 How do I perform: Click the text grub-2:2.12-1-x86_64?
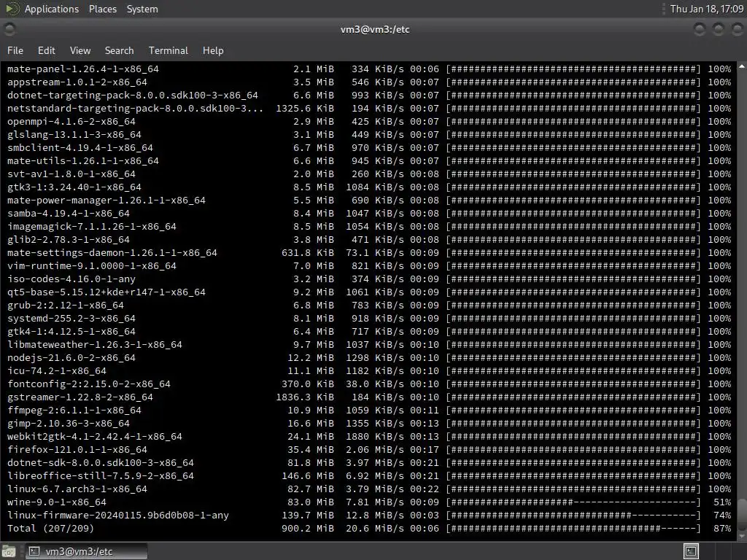66,306
